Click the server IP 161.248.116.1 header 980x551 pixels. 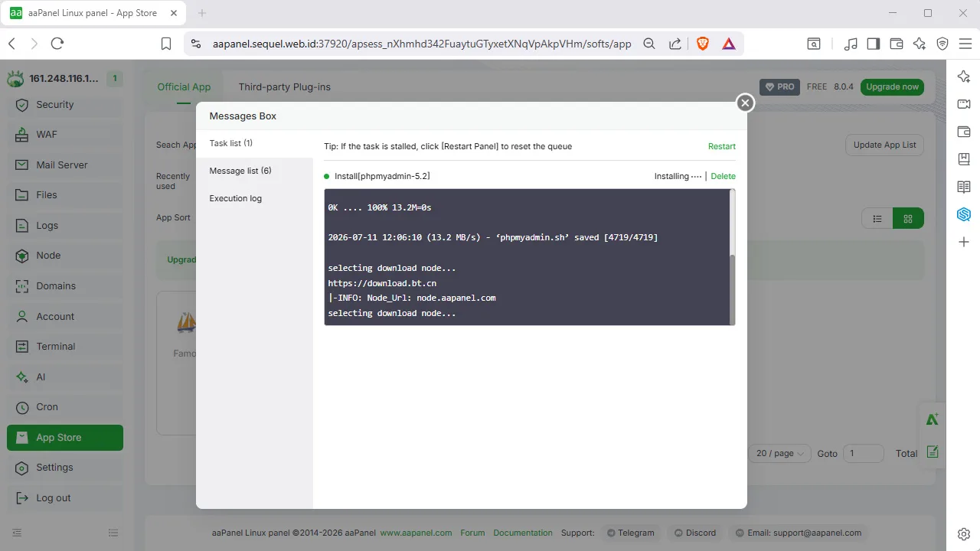click(64, 78)
